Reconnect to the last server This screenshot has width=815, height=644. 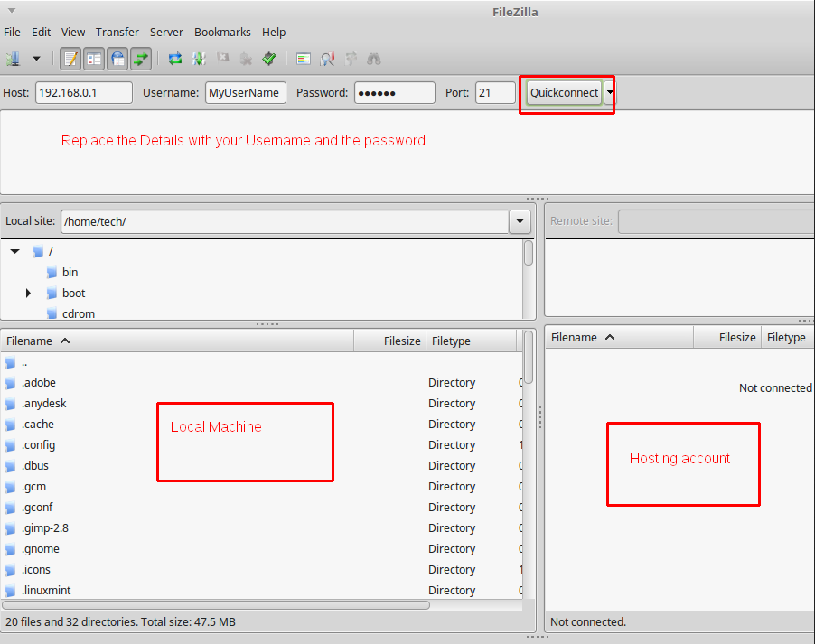point(269,59)
